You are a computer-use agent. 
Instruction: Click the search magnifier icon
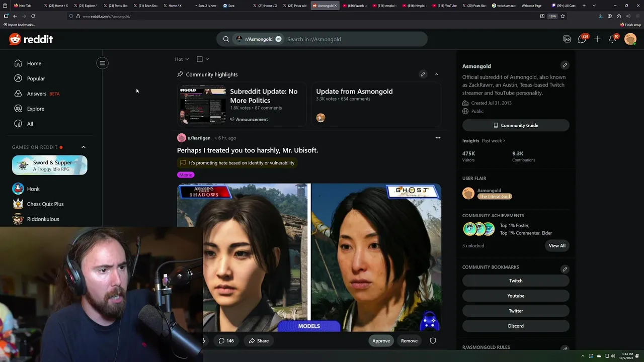click(x=226, y=39)
